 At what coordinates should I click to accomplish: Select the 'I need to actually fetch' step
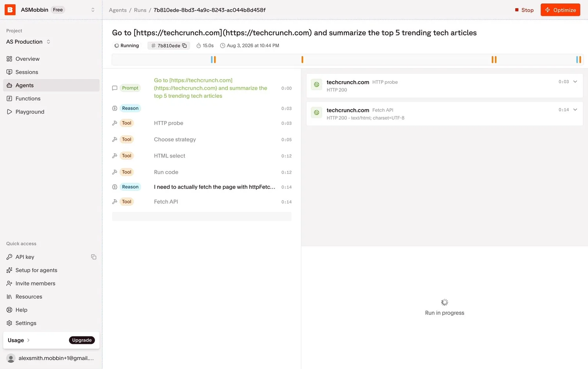pyautogui.click(x=202, y=187)
